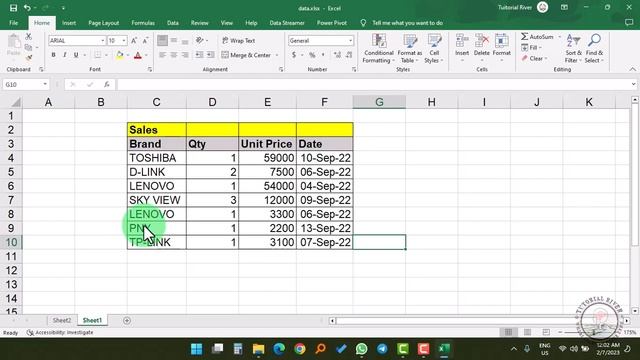Switch to the Page Layout tab
Screen dimensions: 640x360
[x=104, y=23]
